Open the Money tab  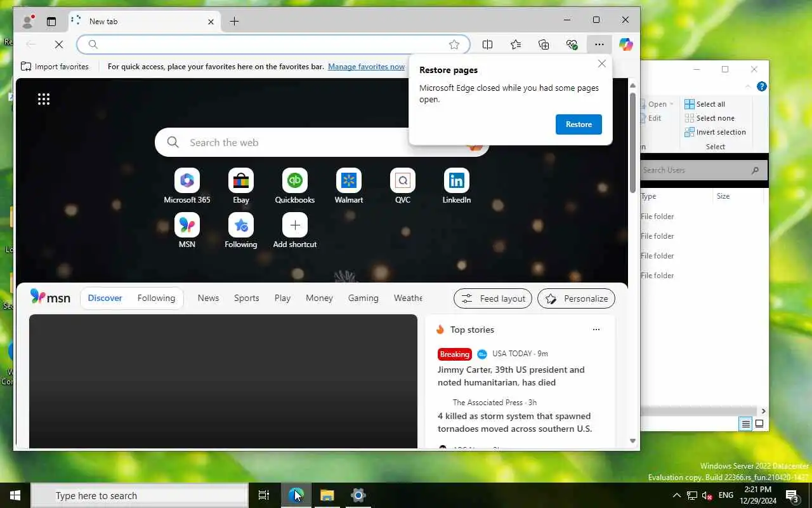point(319,298)
